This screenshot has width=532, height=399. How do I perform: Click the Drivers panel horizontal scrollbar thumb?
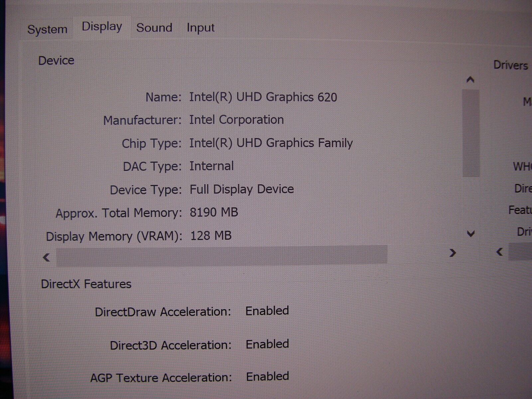520,251
